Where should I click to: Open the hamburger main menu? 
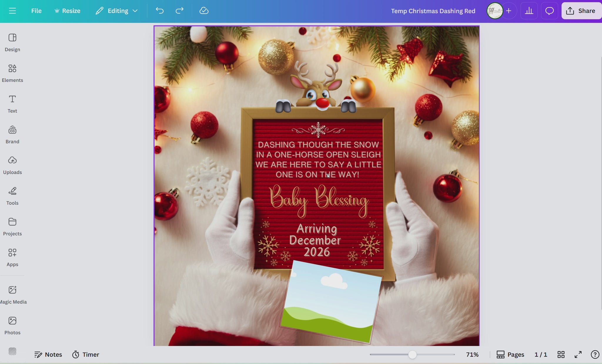pos(12,11)
